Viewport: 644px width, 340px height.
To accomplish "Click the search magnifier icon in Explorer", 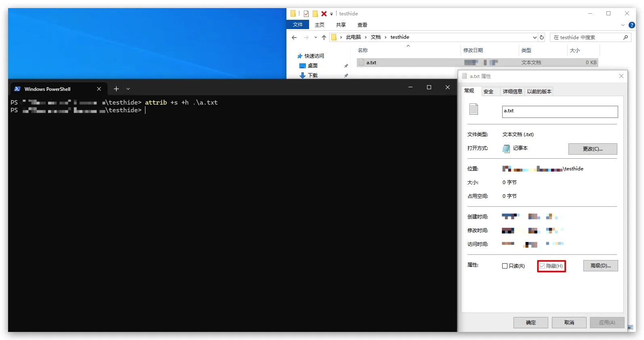I will (x=625, y=37).
